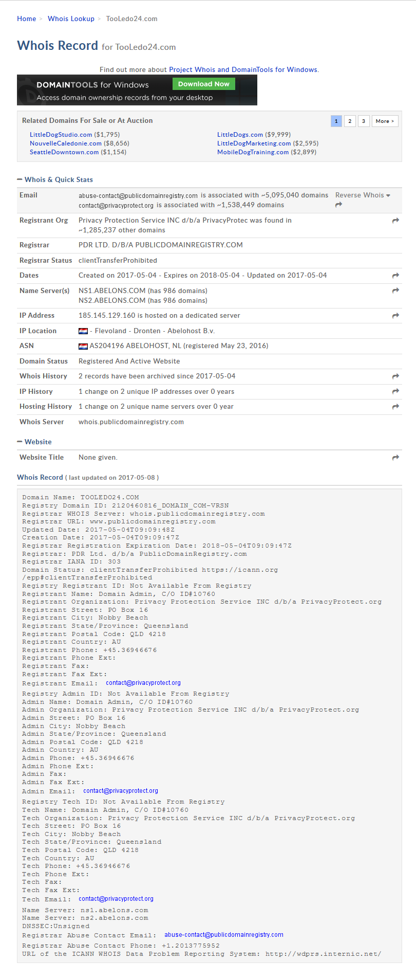Viewport: 416px width, 980px height.
Task: Click the arrow icon in Hosting History row
Action: tap(395, 407)
